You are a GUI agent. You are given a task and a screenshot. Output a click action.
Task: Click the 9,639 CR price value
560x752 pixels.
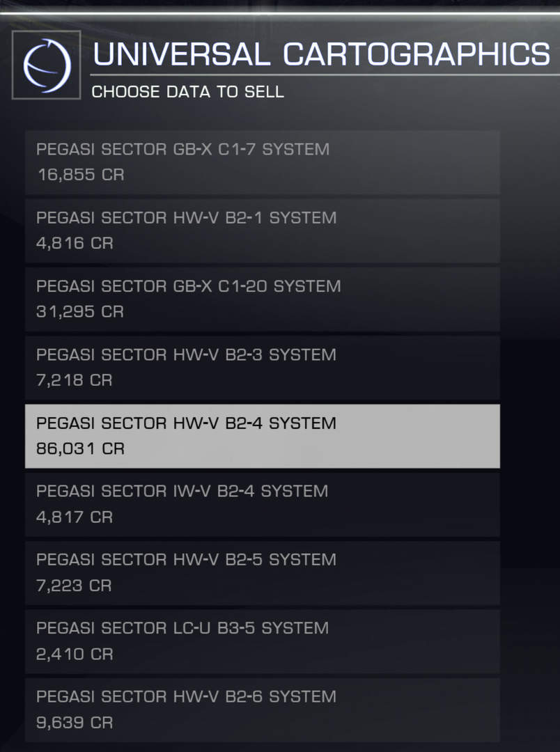75,723
